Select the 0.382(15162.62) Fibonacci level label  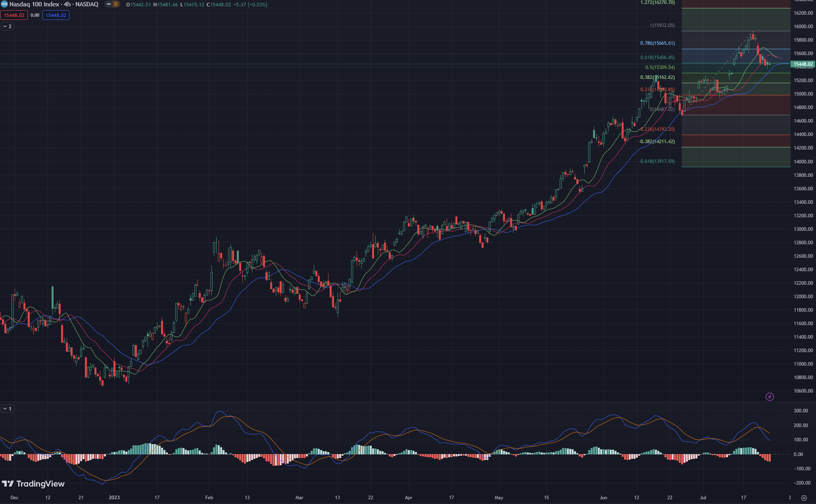pyautogui.click(x=657, y=77)
